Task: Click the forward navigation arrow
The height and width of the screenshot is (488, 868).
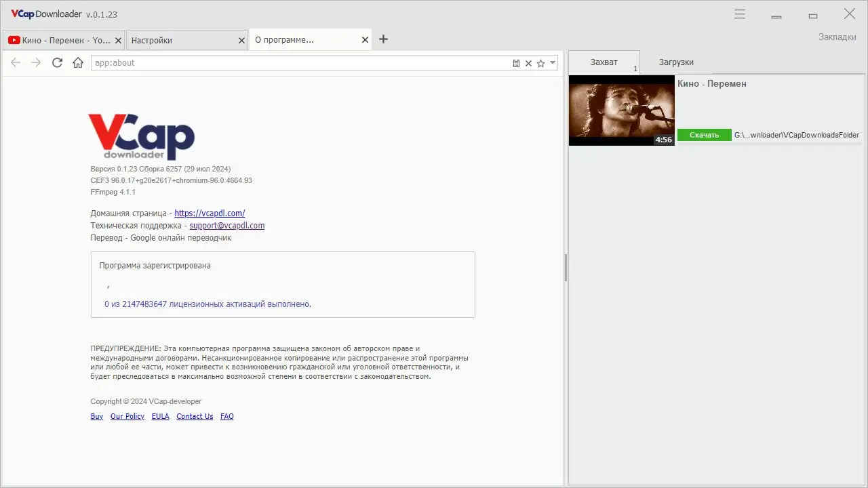Action: [x=35, y=62]
